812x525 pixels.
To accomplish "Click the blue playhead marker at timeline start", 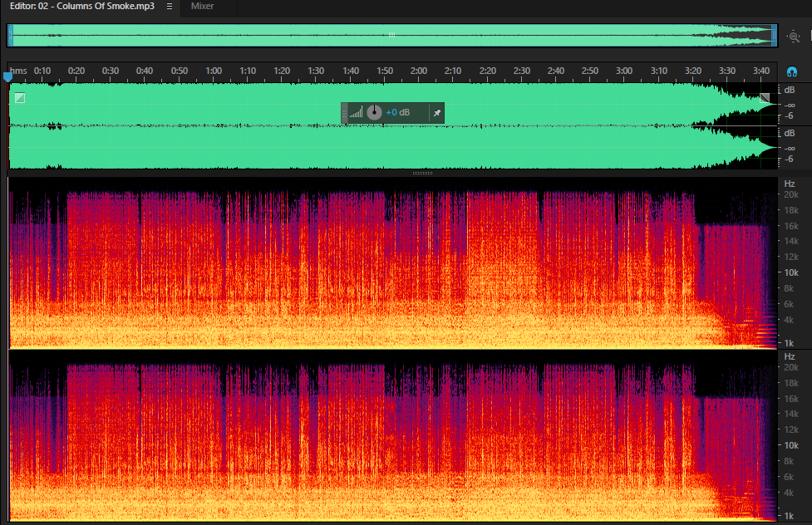I will click(x=7, y=77).
